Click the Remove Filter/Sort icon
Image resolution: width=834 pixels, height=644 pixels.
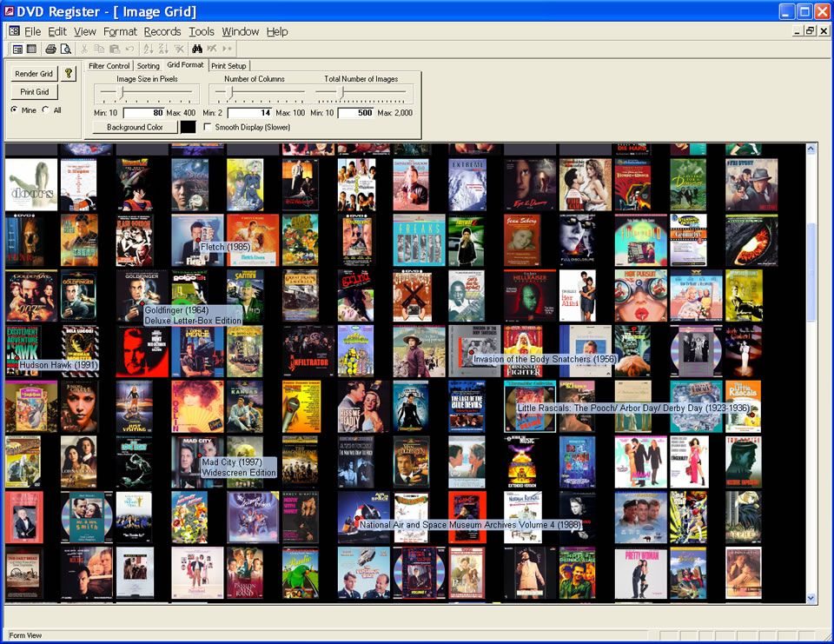(179, 49)
